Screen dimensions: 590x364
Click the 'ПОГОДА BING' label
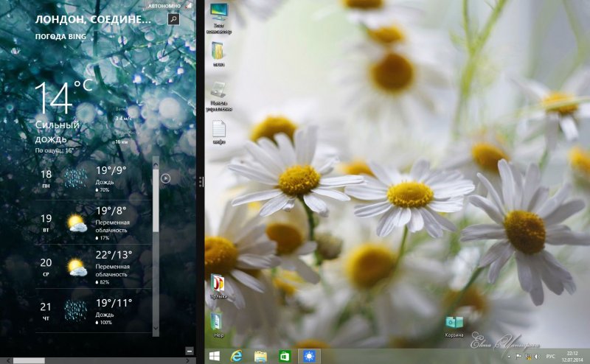pos(60,37)
